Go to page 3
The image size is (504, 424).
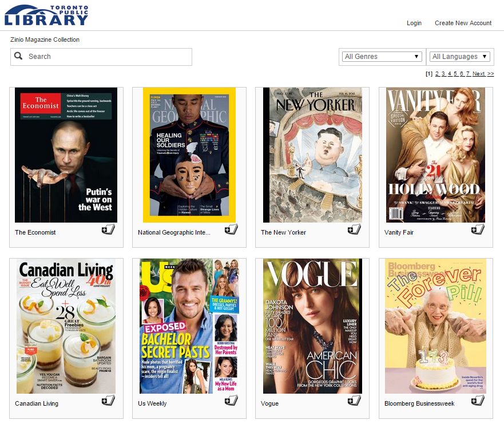[443, 74]
